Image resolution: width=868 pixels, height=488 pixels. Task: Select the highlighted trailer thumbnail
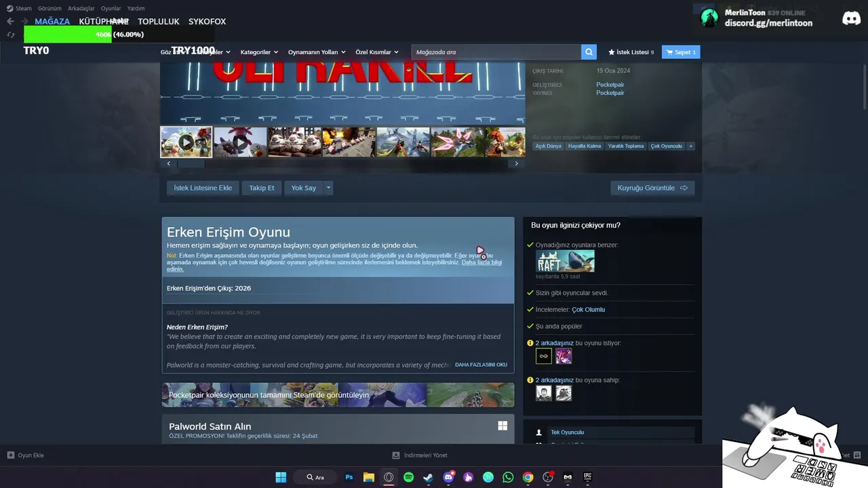coord(186,142)
